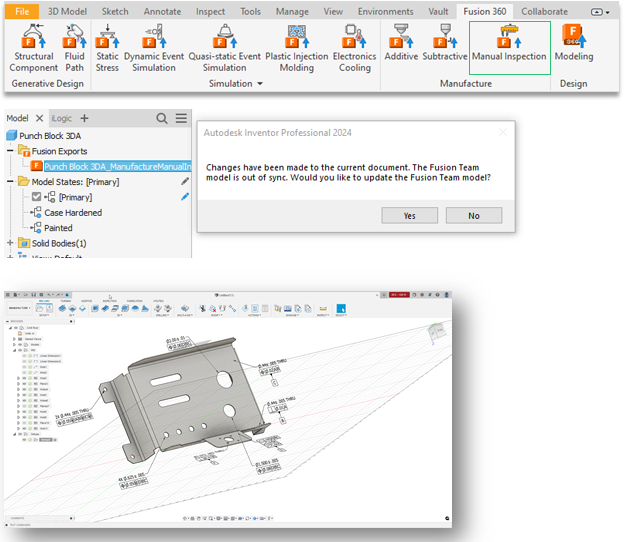This screenshot has width=624, height=542.
Task: Click Measure icon in Fusion Inspect group
Action: pos(323,308)
